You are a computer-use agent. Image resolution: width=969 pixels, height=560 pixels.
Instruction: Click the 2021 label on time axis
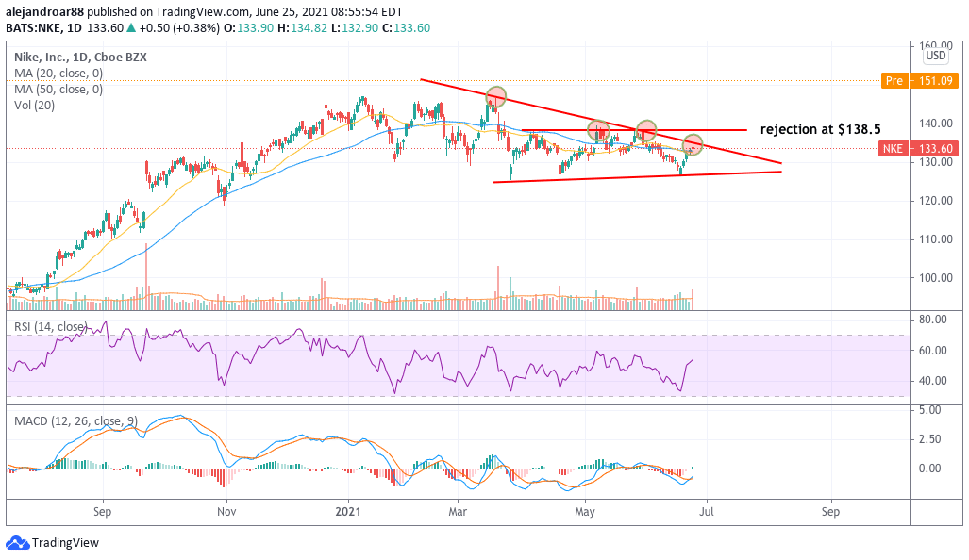(347, 512)
